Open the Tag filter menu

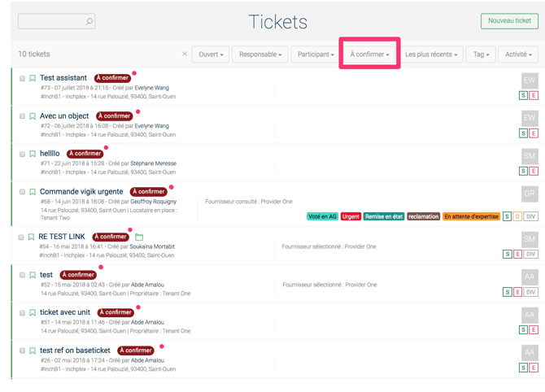[482, 54]
